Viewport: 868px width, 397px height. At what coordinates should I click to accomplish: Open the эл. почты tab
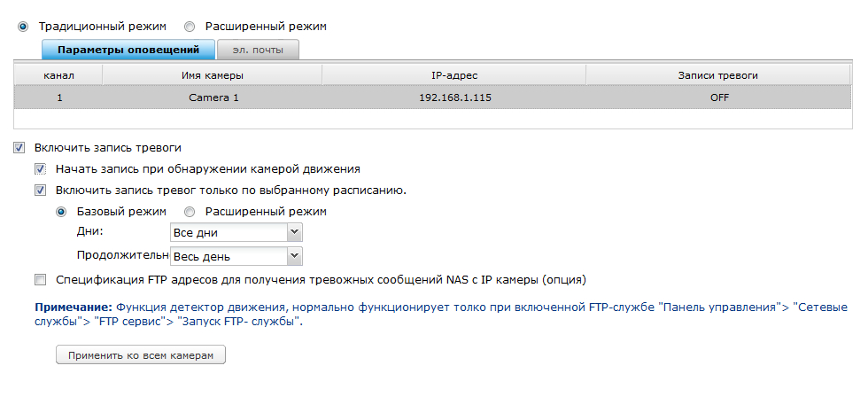(x=258, y=50)
